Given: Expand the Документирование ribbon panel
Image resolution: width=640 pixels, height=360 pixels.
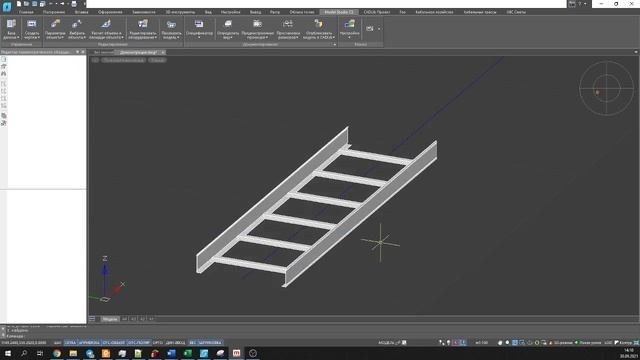Looking at the screenshot, I should 335,44.
